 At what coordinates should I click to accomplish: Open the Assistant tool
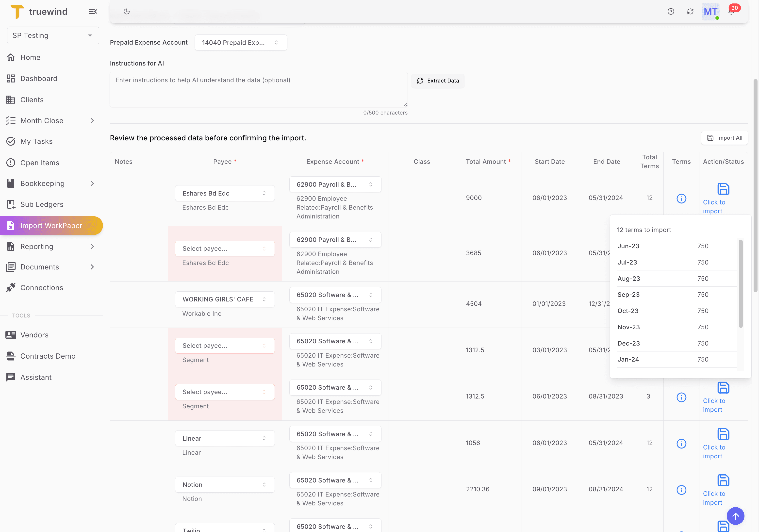[36, 377]
